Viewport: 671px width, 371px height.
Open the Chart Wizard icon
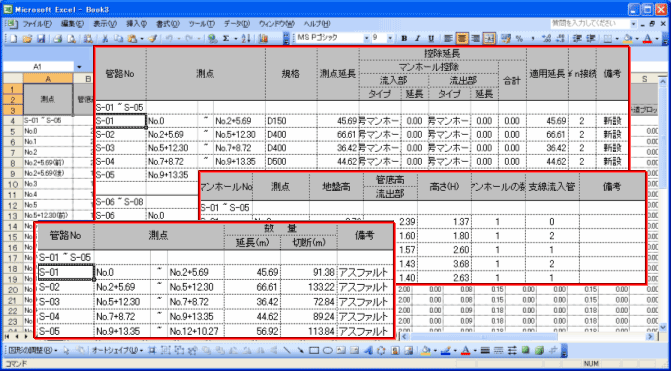coord(263,39)
